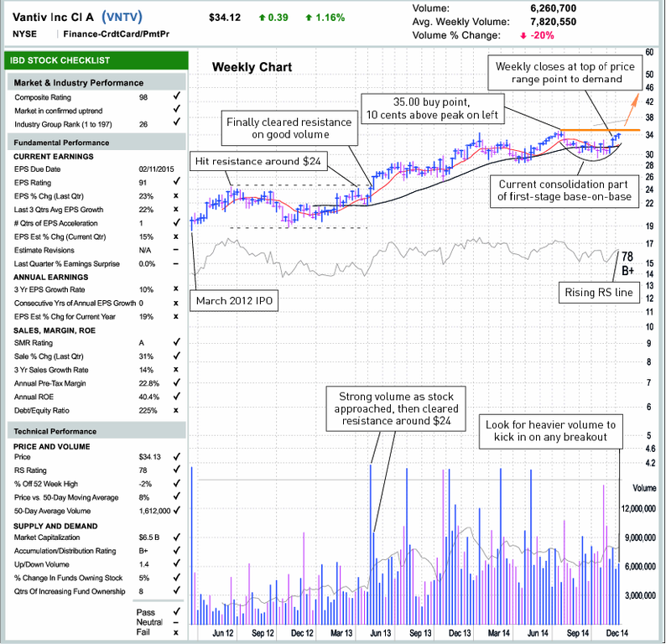This screenshot has width=666, height=644.
Task: Click the Fundamental Performance section header
Action: (x=96, y=143)
